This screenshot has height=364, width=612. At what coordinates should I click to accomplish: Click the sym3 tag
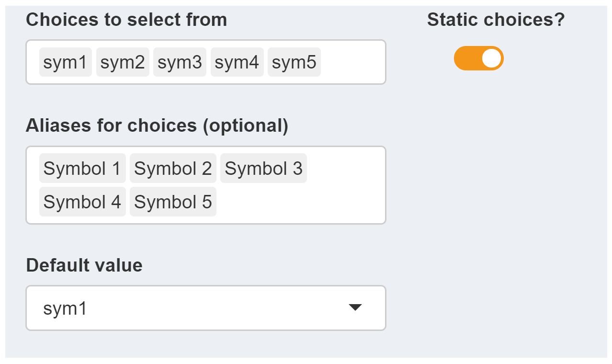[x=180, y=61]
